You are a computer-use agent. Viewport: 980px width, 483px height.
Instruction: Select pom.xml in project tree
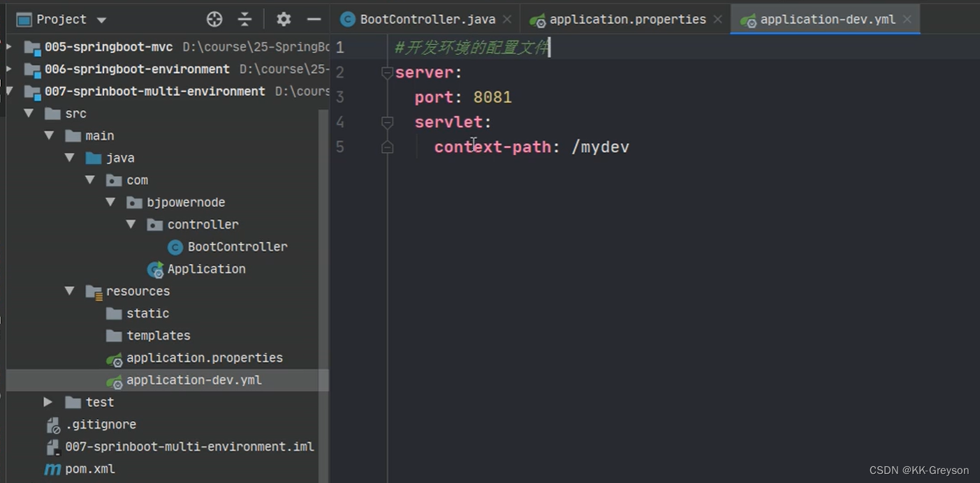tap(89, 469)
